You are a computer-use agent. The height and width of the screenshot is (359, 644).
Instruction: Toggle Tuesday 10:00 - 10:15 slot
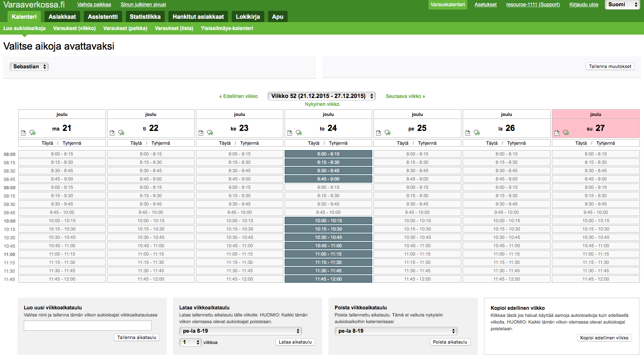click(151, 221)
